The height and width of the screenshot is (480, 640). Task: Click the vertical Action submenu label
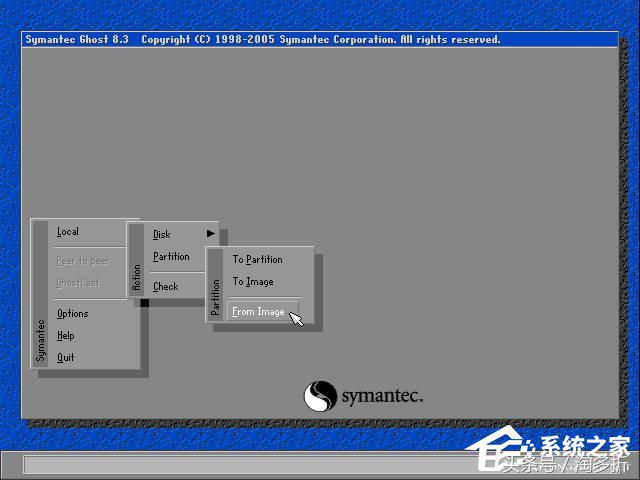pos(137,277)
